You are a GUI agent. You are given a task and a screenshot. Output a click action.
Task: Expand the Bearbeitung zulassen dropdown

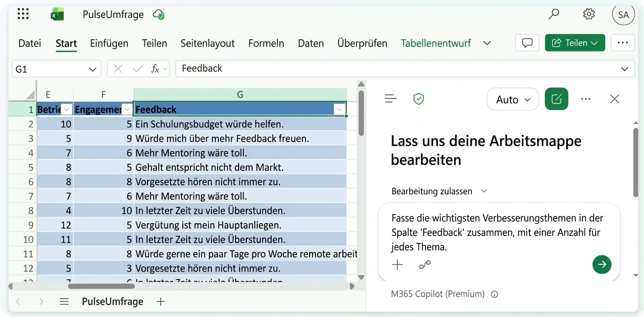(x=484, y=191)
